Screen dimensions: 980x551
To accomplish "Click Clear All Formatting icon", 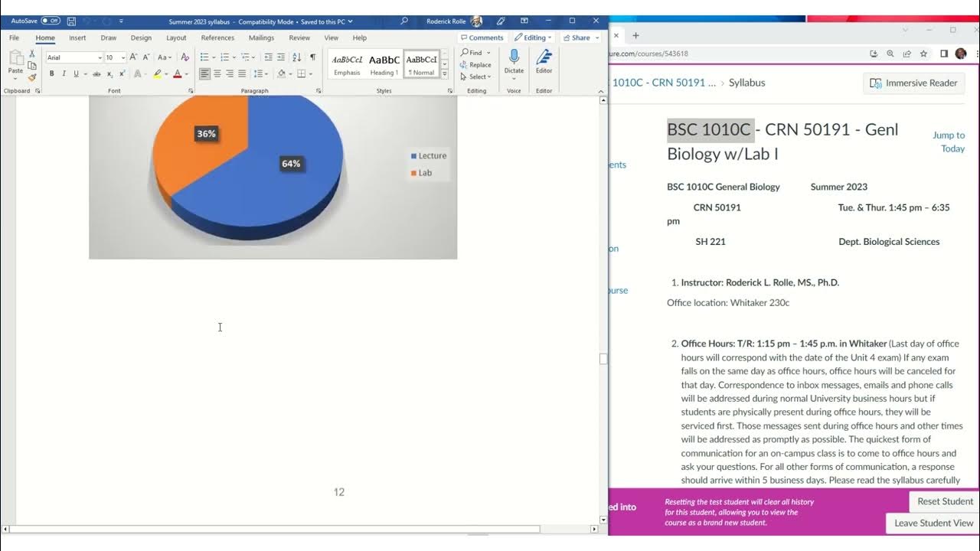I will (x=185, y=57).
